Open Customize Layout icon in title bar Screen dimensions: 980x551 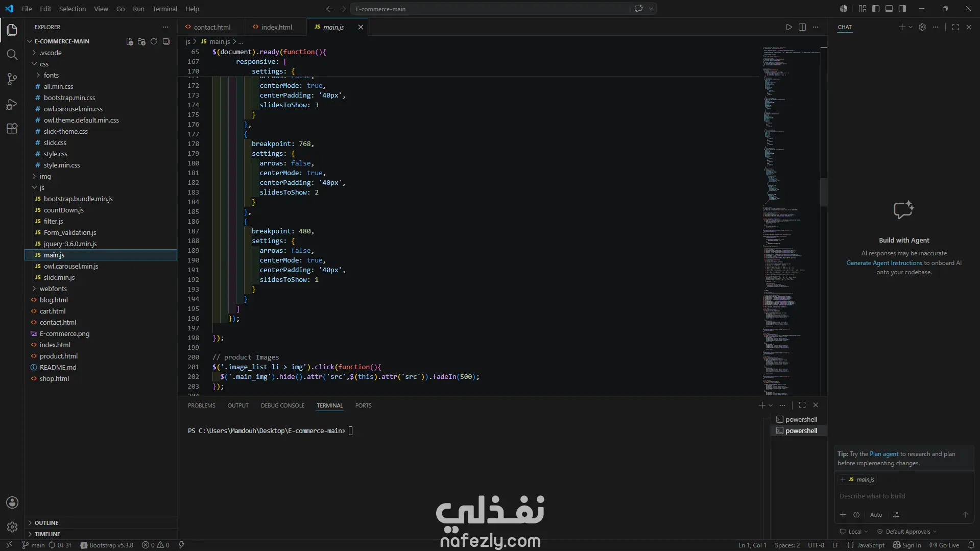tap(863, 9)
